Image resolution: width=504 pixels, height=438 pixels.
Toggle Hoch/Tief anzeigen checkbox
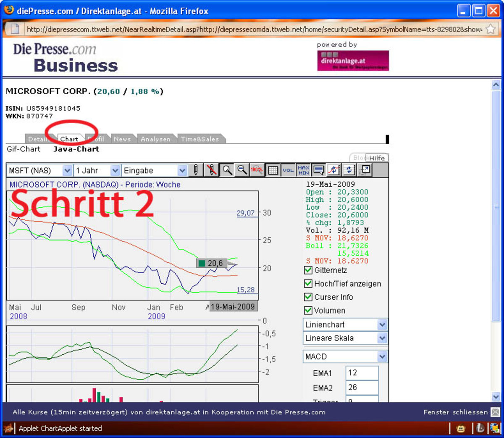308,284
